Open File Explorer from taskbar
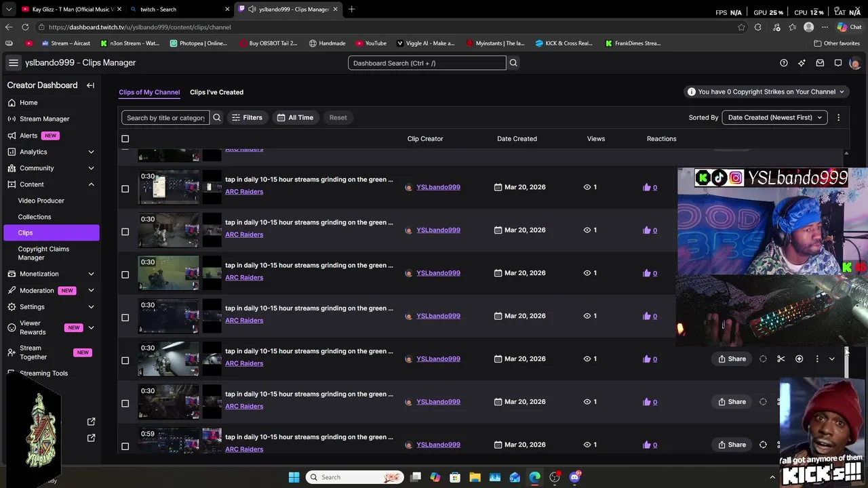868x488 pixels. click(x=475, y=477)
